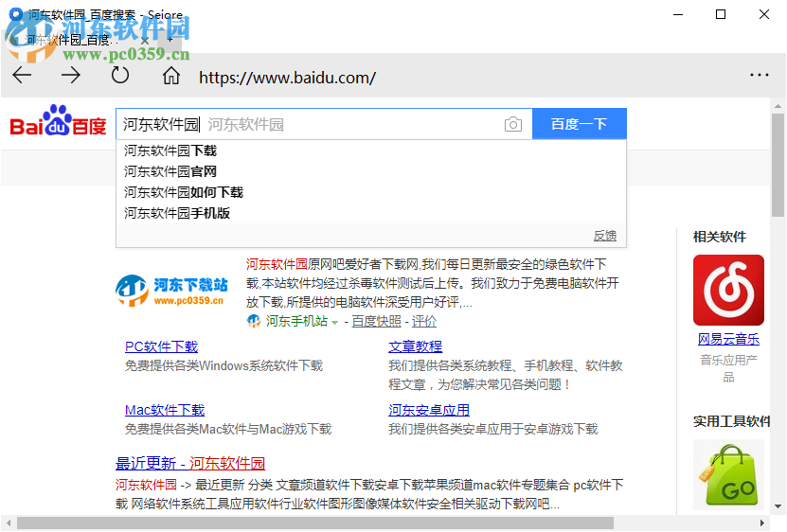Go forward with the forward arrow
The width and height of the screenshot is (787, 532).
coord(71,76)
